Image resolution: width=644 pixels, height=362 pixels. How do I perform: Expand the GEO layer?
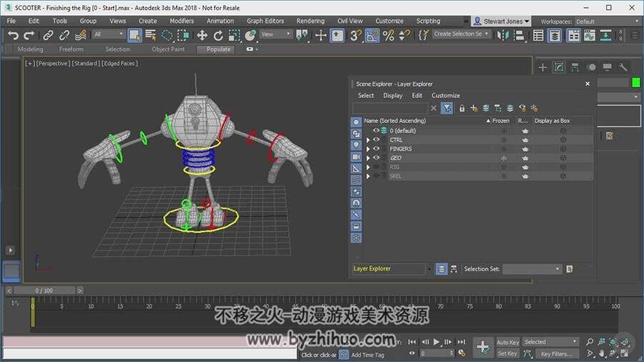click(x=368, y=158)
